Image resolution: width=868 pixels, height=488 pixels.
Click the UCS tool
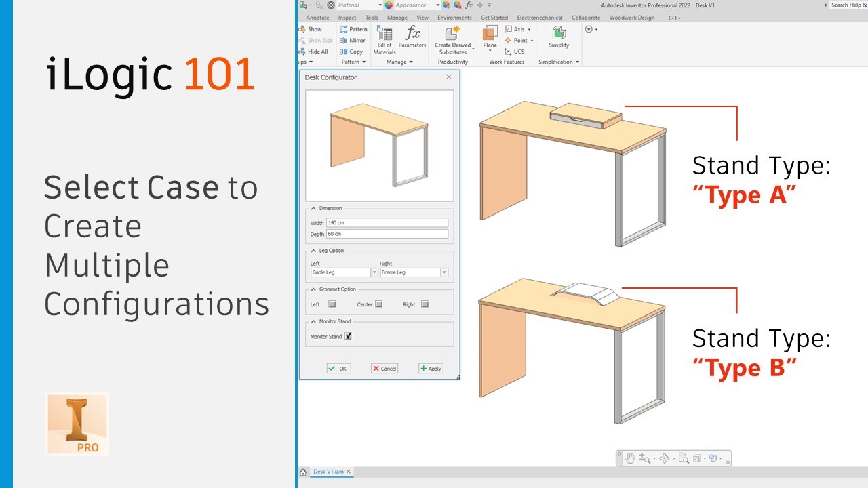[x=515, y=51]
